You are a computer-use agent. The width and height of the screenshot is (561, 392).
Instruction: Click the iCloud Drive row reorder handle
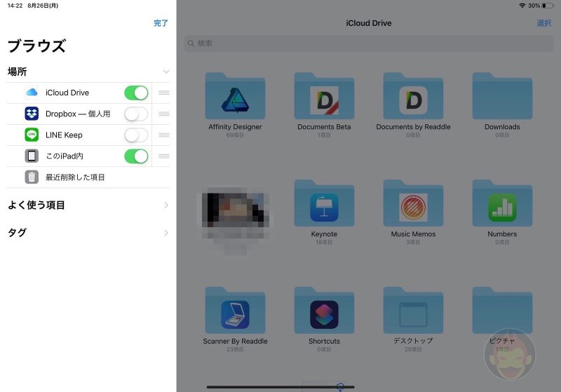(164, 93)
